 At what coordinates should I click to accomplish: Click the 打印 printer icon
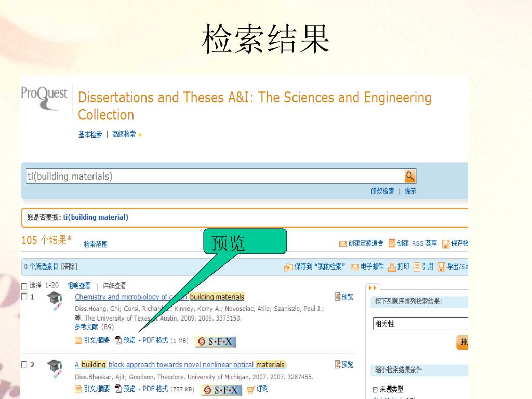392,267
